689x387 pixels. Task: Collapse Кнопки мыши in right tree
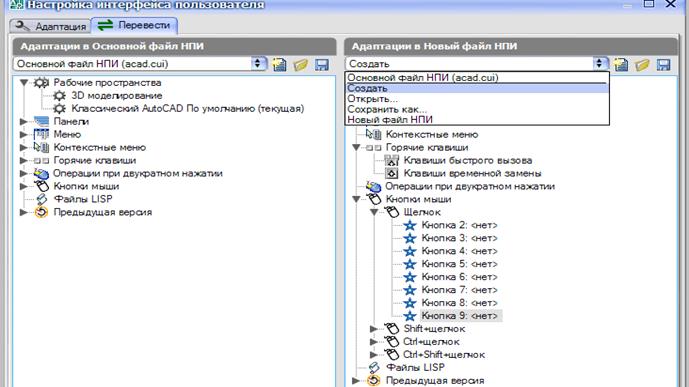(356, 199)
